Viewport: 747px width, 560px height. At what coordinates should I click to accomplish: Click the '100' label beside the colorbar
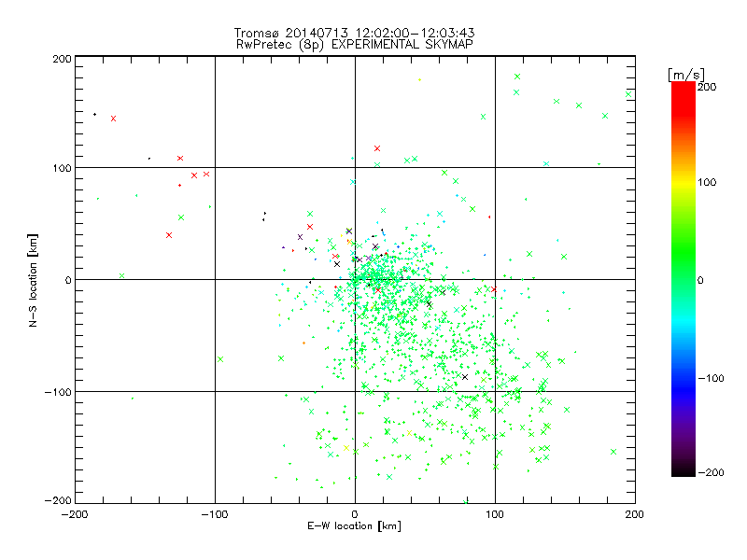(707, 182)
